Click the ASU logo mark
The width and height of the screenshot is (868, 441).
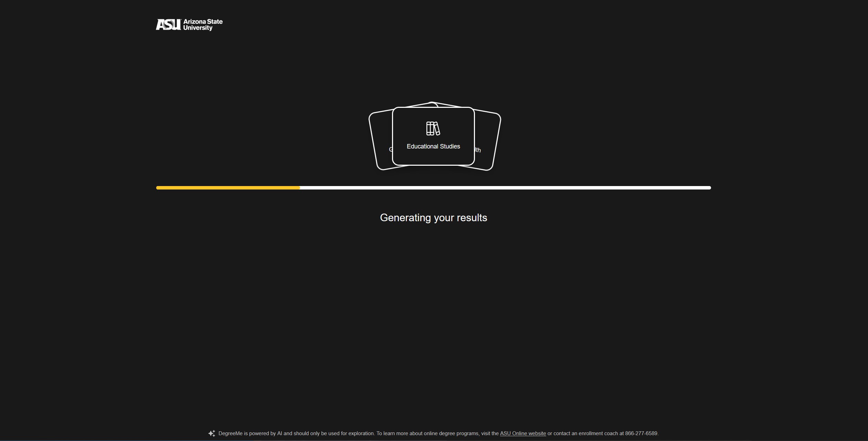168,24
